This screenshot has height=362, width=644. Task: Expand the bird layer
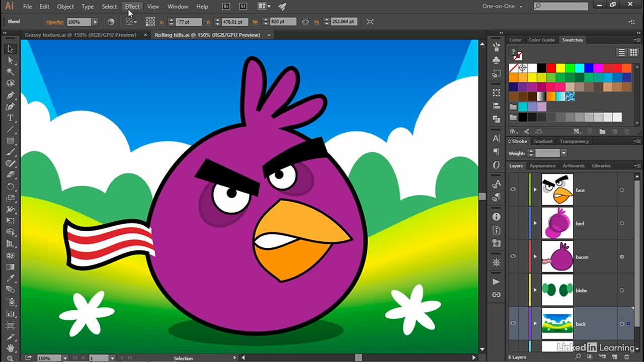pyautogui.click(x=535, y=223)
